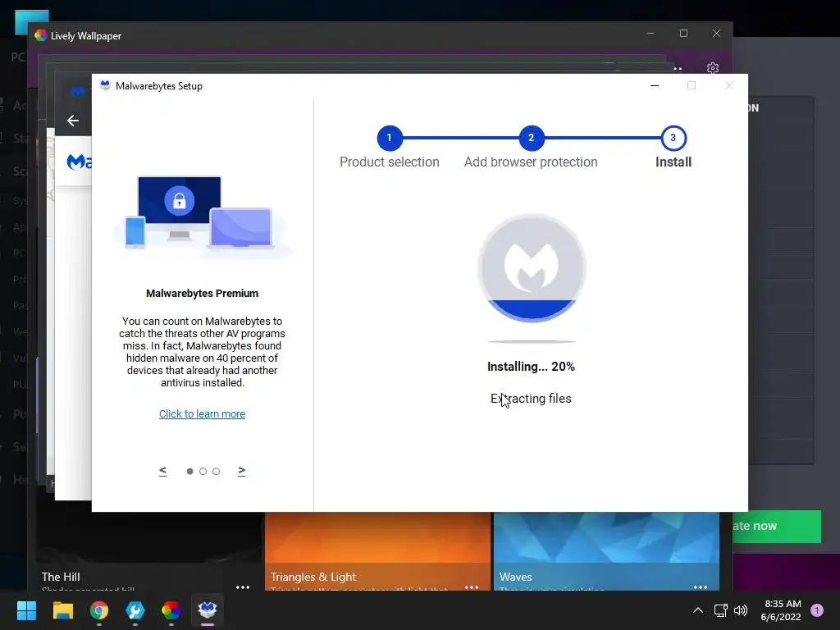Click the Installing... 20% status text
The width and height of the screenshot is (840, 630).
click(x=531, y=367)
